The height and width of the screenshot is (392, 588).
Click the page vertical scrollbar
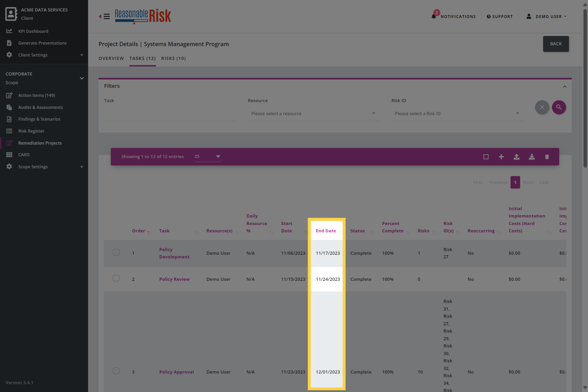pyautogui.click(x=585, y=88)
